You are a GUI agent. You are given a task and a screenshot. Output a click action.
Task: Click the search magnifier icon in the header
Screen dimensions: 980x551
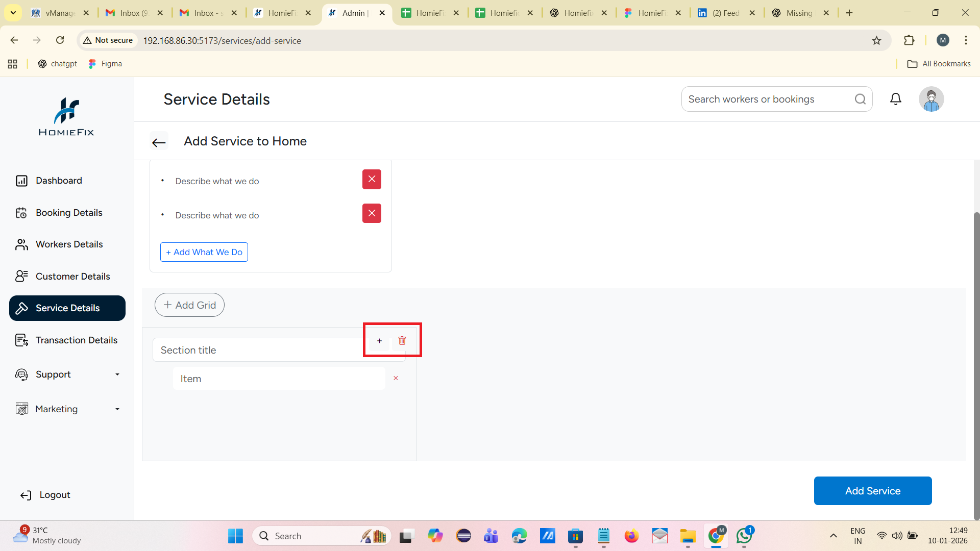point(861,99)
